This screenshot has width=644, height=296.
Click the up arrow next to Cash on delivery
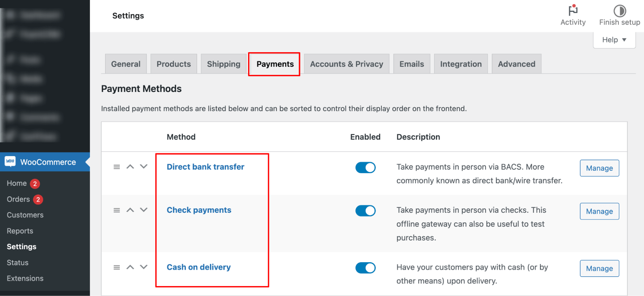[130, 267]
